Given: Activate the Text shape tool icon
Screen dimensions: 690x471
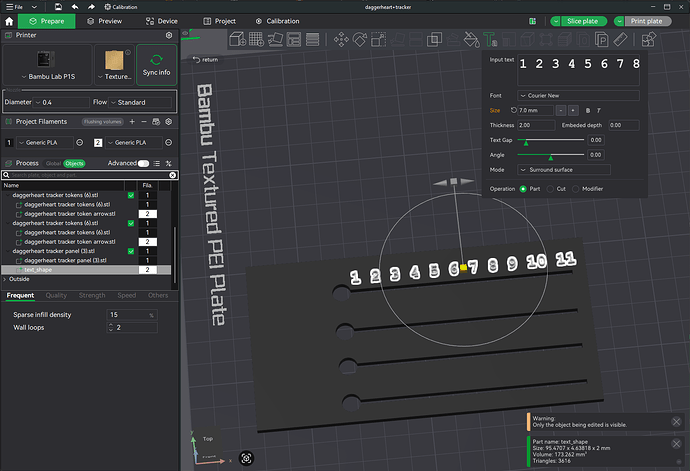Looking at the screenshot, I should (490, 40).
